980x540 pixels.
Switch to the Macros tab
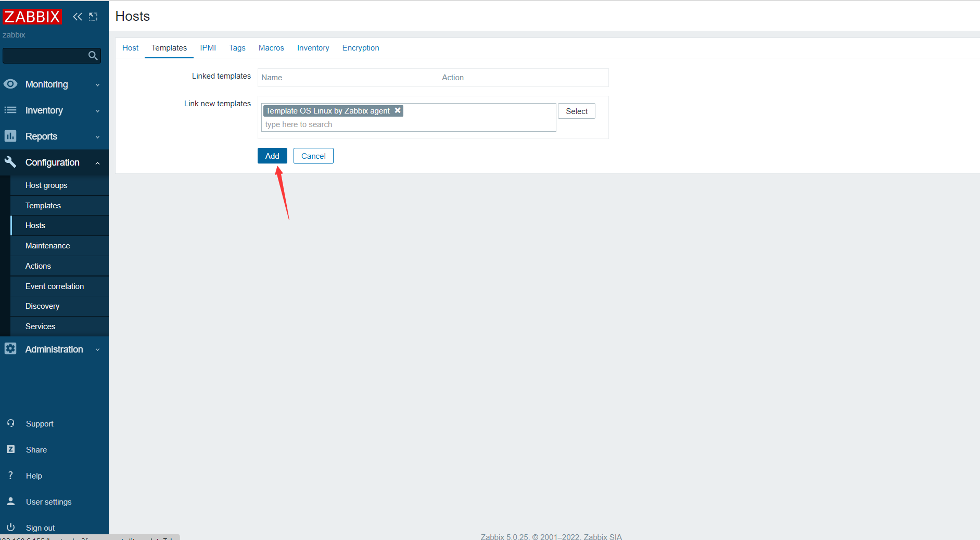pos(271,48)
